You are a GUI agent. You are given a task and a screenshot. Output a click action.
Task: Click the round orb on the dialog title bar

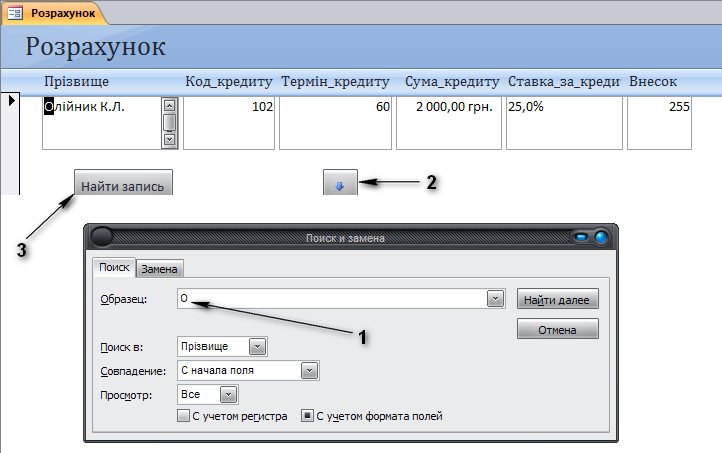(x=102, y=237)
